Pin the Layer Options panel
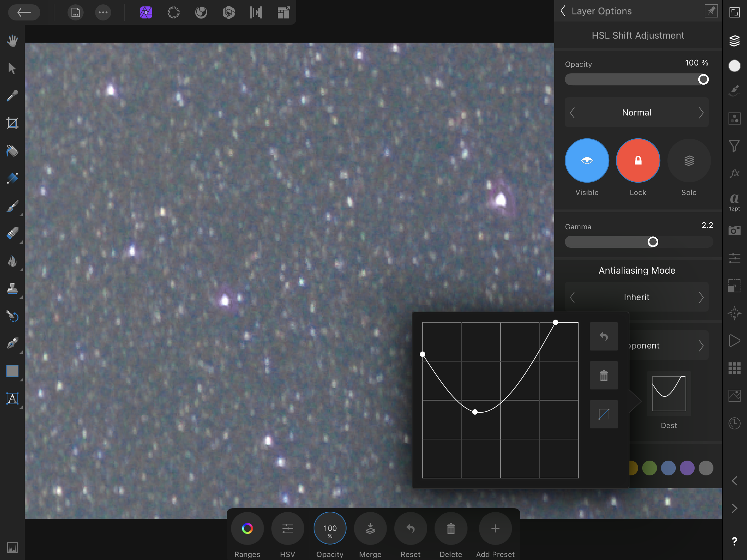Viewport: 747px width, 560px height. point(711,11)
